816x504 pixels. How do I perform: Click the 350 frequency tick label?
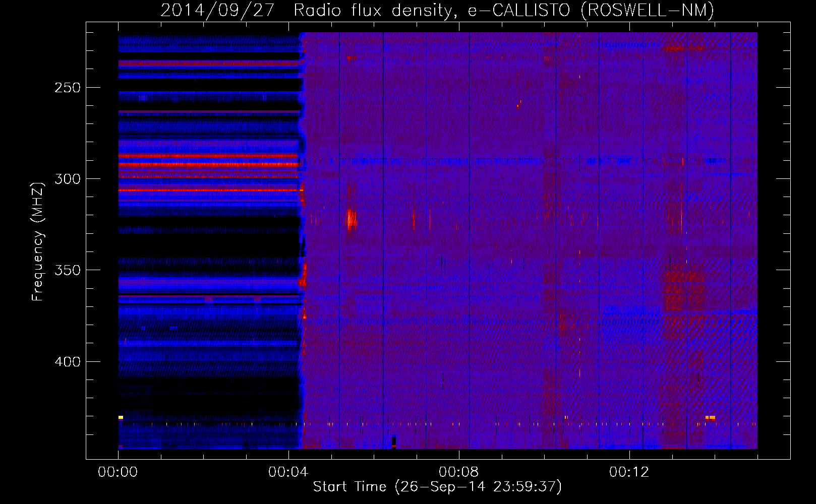pyautogui.click(x=68, y=270)
